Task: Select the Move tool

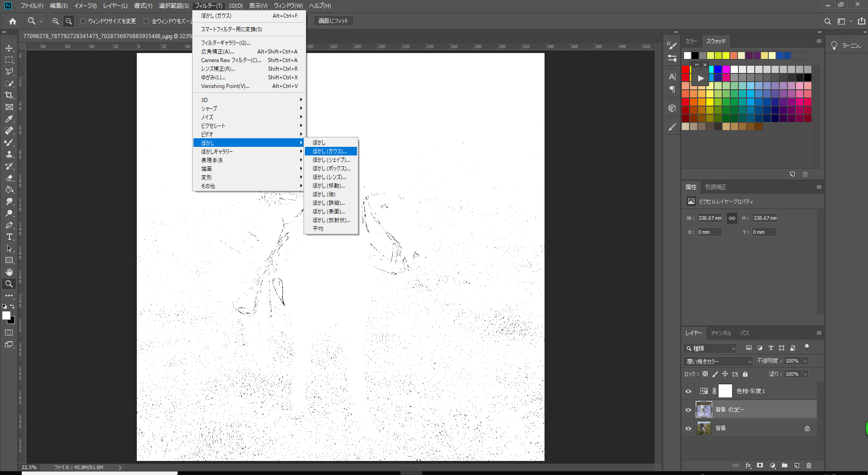Action: pyautogui.click(x=9, y=48)
